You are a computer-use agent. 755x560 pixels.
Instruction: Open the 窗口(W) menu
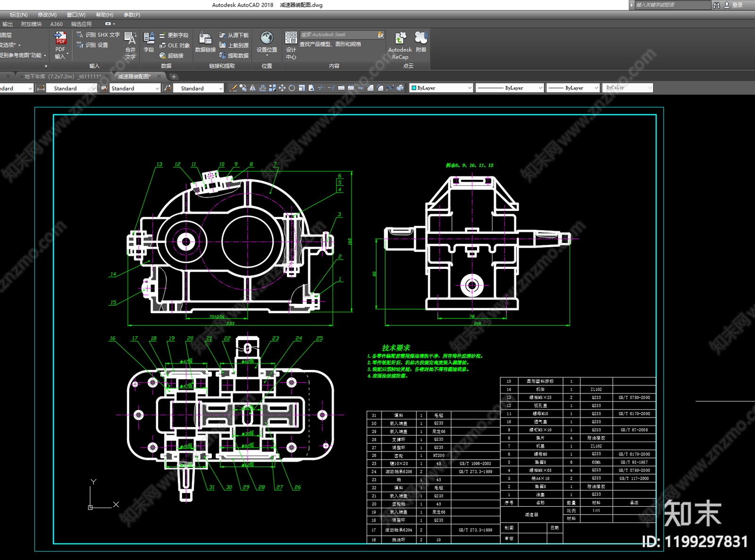pyautogui.click(x=76, y=15)
